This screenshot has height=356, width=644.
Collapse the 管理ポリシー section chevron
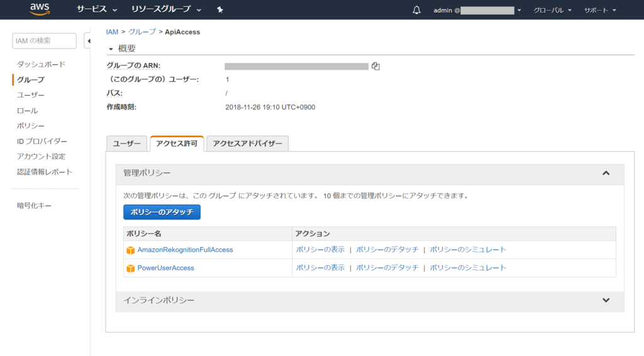click(x=606, y=173)
